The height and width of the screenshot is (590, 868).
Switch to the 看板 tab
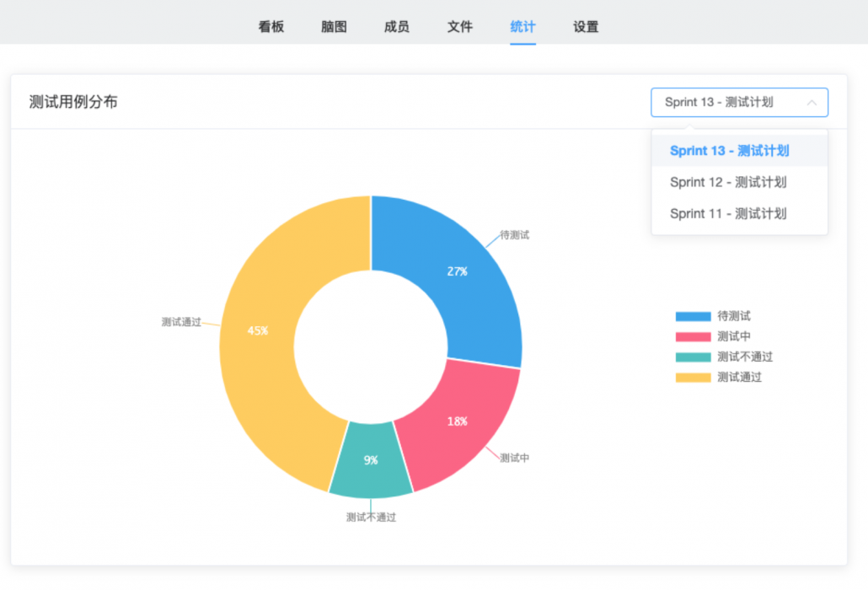pos(271,26)
